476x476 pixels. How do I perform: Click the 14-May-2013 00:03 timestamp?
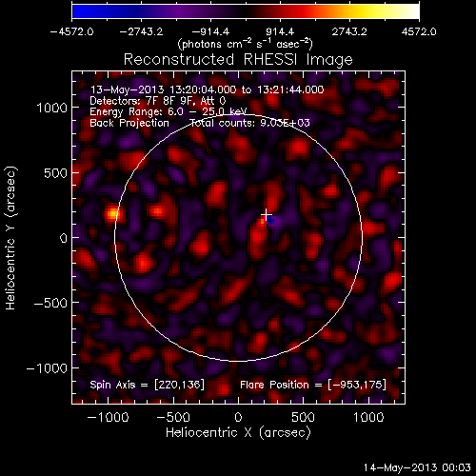(417, 467)
